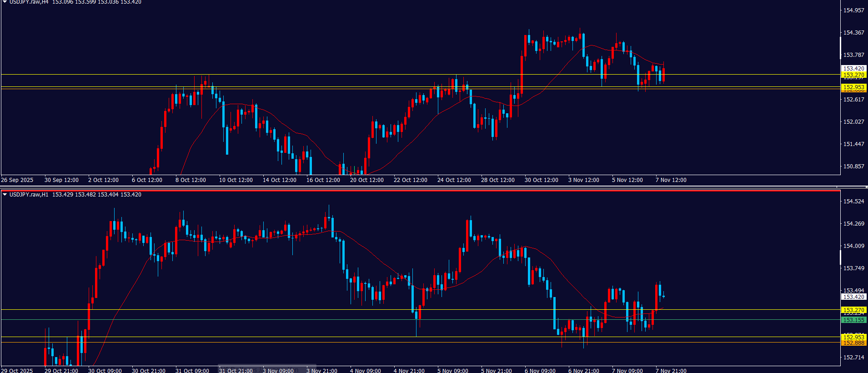This screenshot has width=868, height=373.
Task: Expand the H1 chart's one-click trading arrow
Action: pyautogui.click(x=5, y=195)
